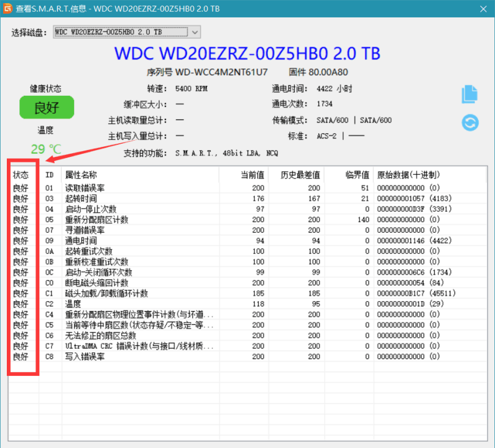Select the 写入错误率 row

pos(247,357)
